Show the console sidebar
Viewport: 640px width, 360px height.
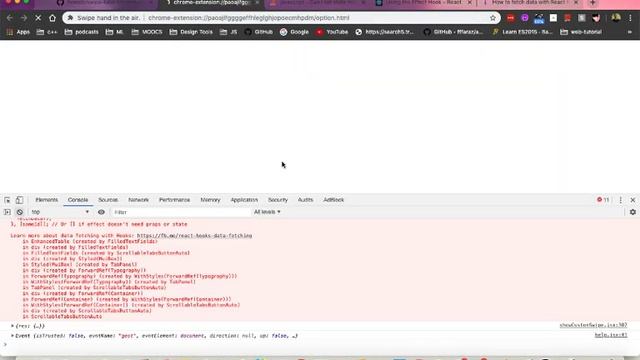tap(7, 212)
